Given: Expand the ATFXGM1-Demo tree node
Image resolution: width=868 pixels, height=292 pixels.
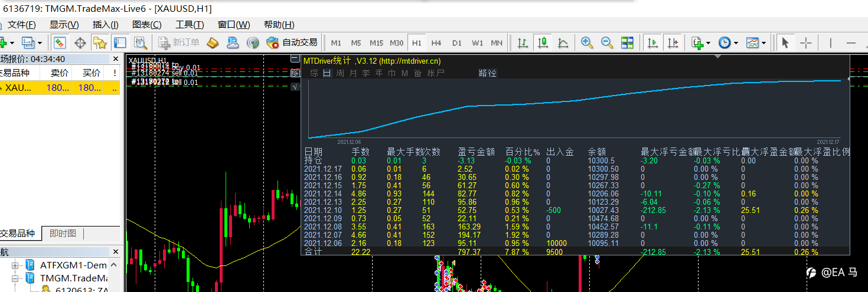Looking at the screenshot, I should click(15, 265).
